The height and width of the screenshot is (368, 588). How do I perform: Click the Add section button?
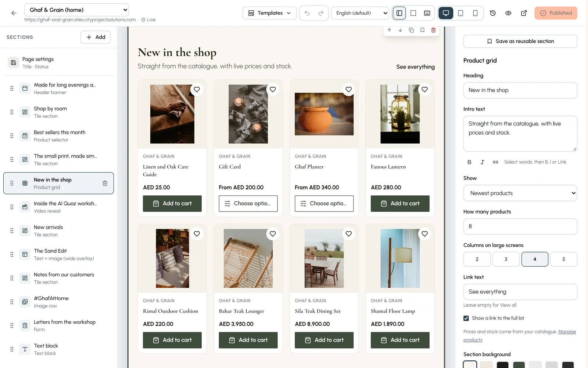click(x=96, y=37)
